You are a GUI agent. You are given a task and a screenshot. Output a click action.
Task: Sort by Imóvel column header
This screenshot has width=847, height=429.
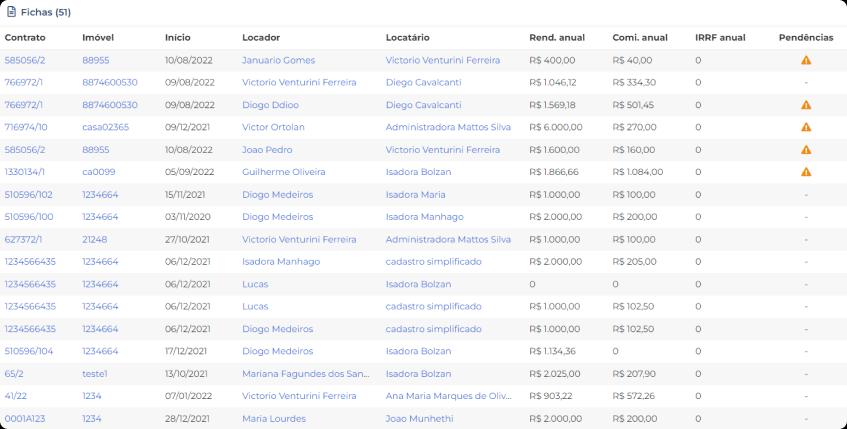pos(98,37)
